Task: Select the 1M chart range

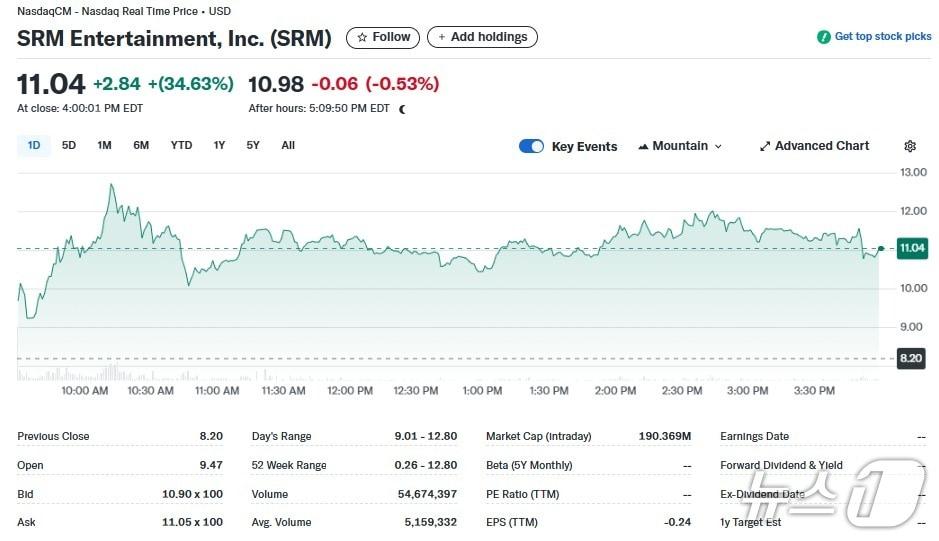Action: click(104, 145)
